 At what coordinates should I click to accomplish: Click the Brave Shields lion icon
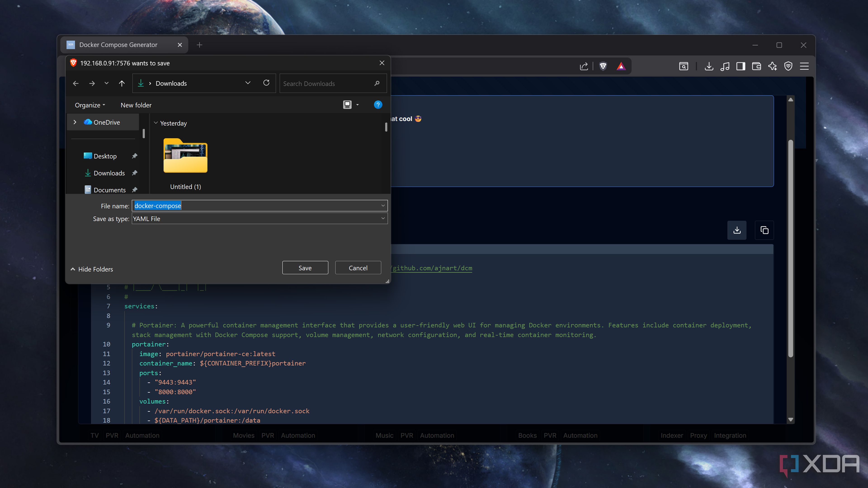603,66
